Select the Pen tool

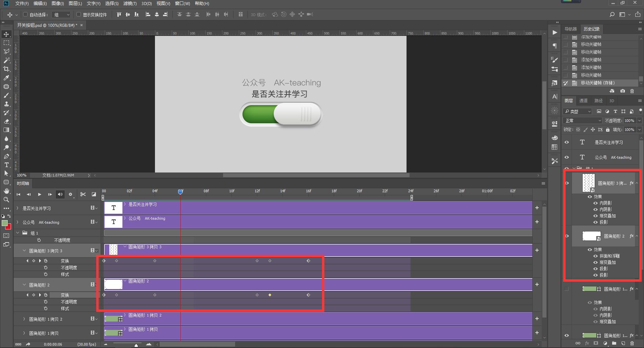coord(6,156)
